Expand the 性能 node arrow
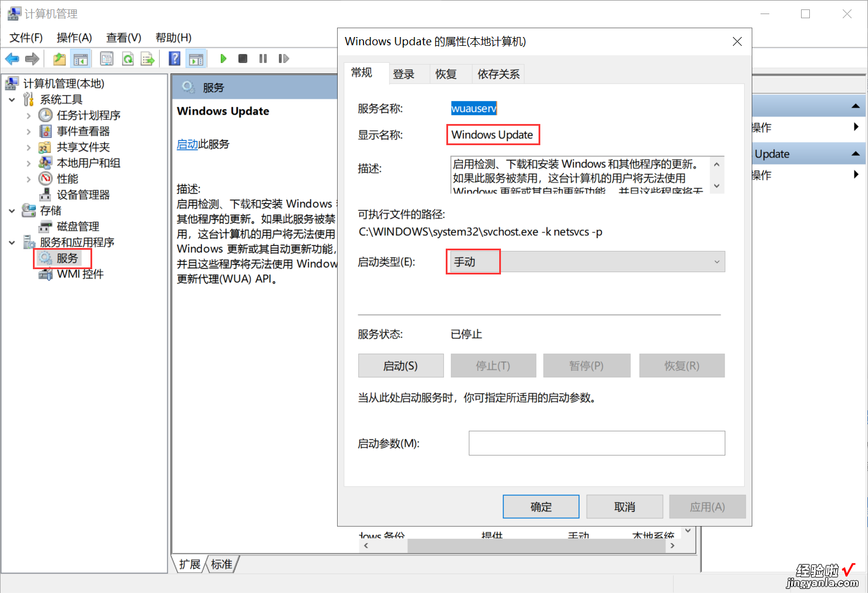Screen dimensions: 868x593 (28, 179)
